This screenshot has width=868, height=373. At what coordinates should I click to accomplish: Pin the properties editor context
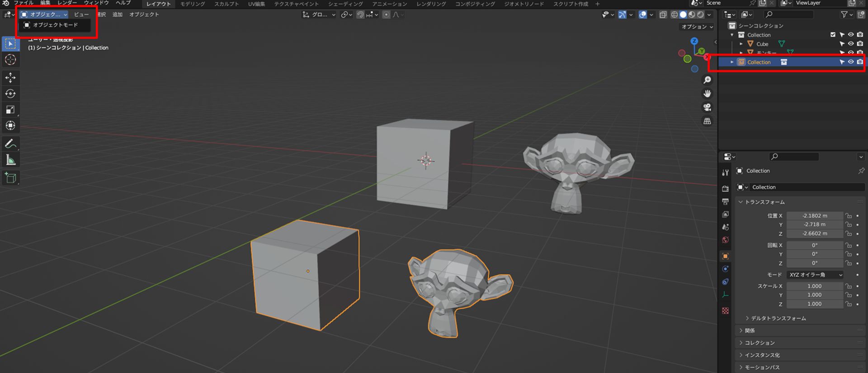click(861, 171)
